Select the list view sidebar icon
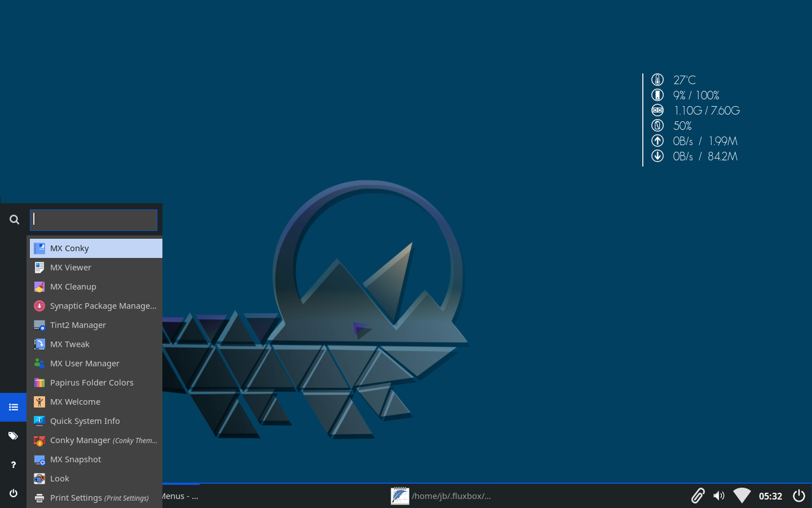The height and width of the screenshot is (508, 812). pos(13,407)
